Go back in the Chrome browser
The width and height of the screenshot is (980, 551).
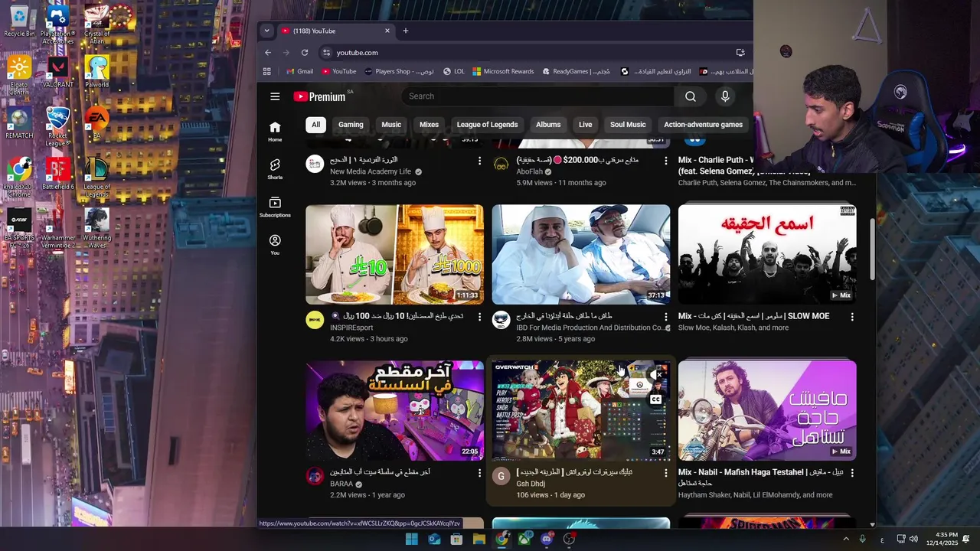(x=268, y=53)
